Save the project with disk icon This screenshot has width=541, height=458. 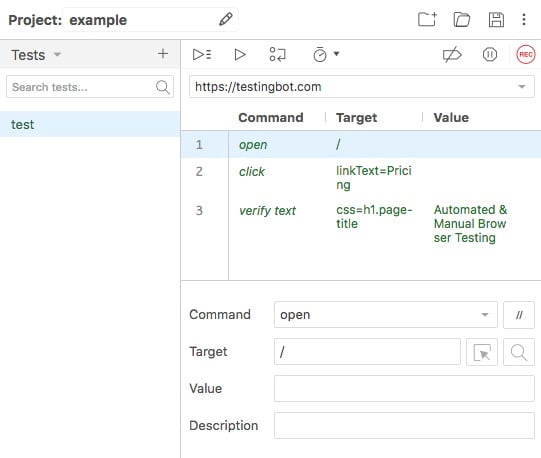[496, 20]
